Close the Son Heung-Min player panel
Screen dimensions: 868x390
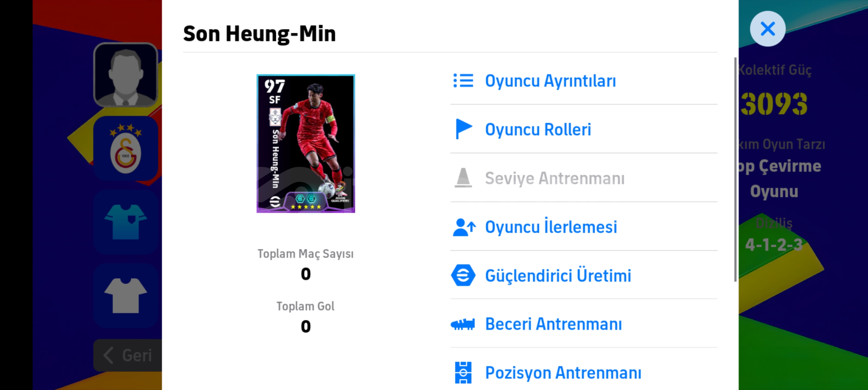pyautogui.click(x=767, y=29)
